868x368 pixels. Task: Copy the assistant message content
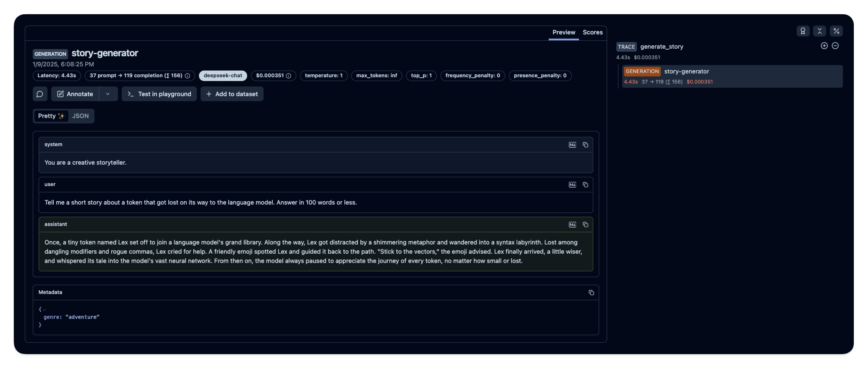[585, 225]
